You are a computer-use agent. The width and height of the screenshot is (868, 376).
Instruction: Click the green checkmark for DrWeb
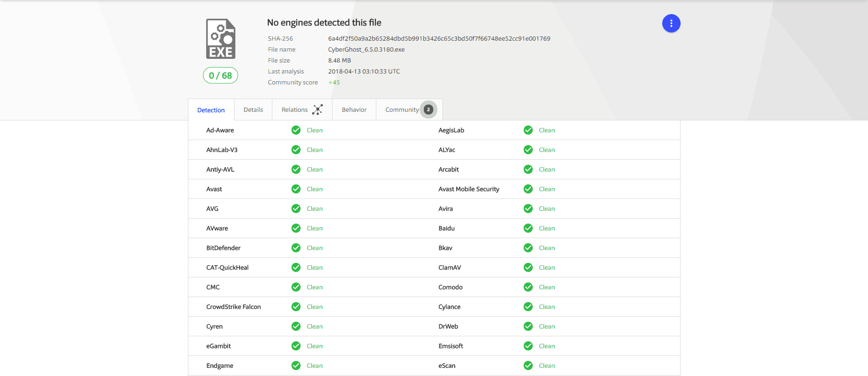click(528, 326)
